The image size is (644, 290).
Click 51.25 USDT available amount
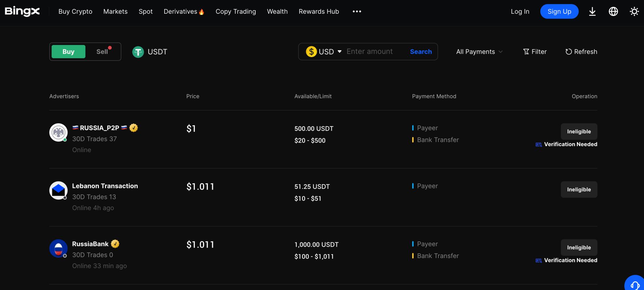pyautogui.click(x=312, y=187)
